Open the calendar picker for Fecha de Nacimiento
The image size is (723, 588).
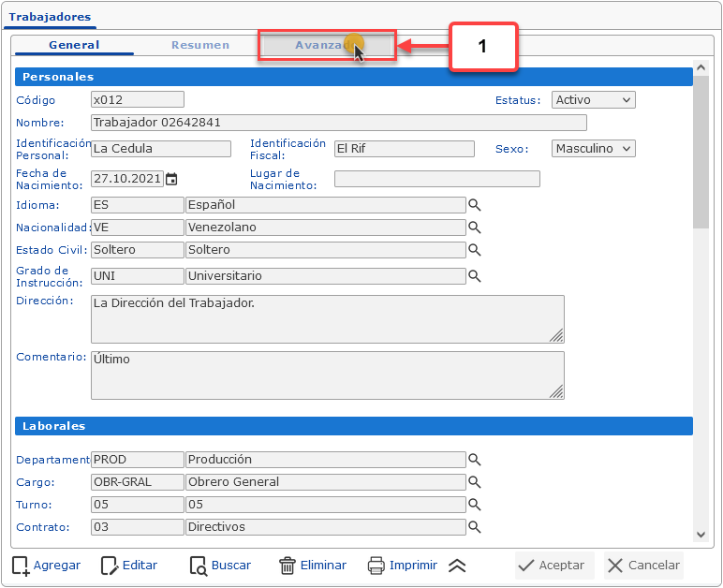171,179
